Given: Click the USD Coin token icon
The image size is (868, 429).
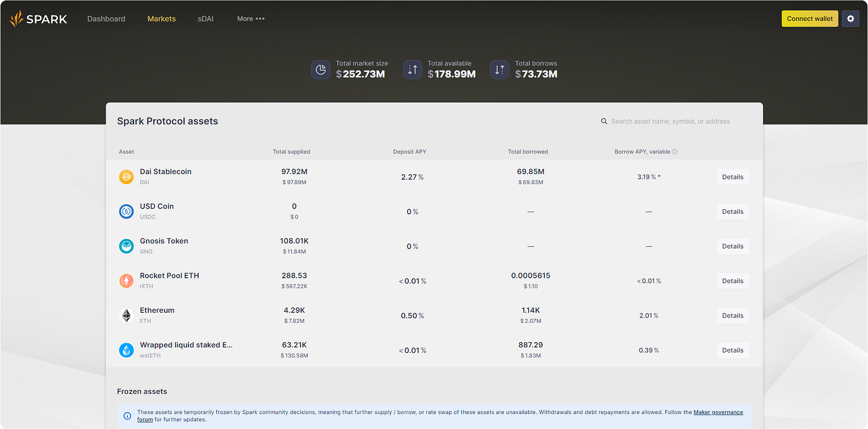Looking at the screenshot, I should pyautogui.click(x=126, y=211).
